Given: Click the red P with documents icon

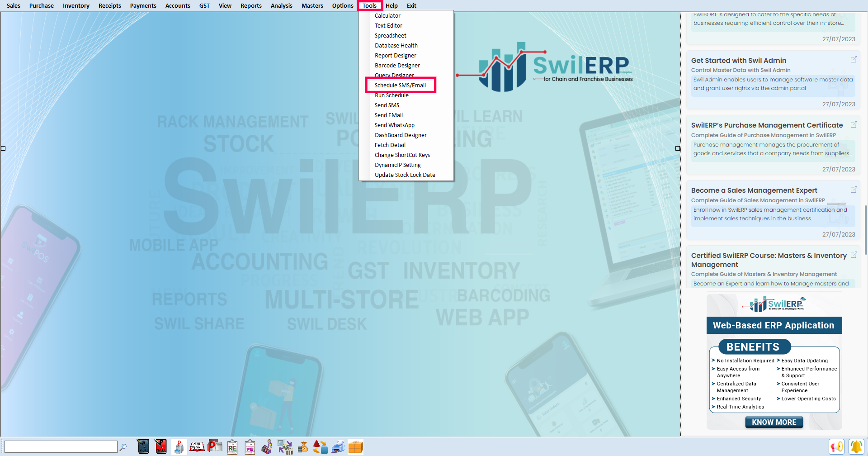Looking at the screenshot, I should [215, 446].
